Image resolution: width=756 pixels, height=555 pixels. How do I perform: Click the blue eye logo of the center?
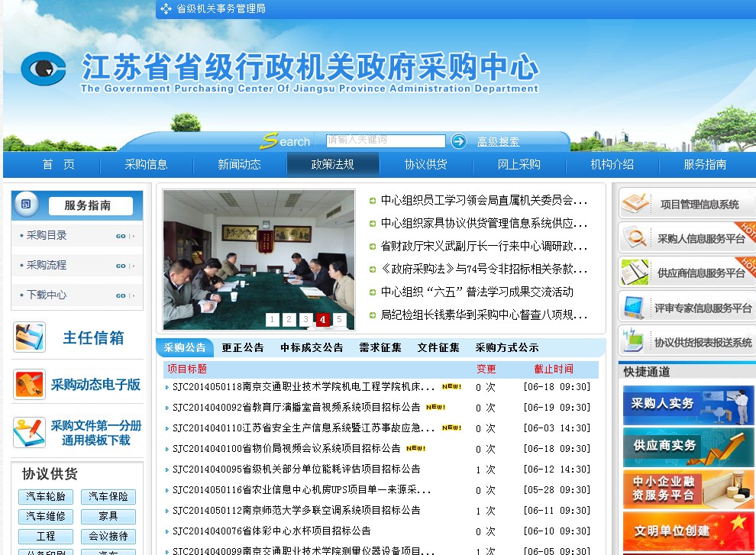pyautogui.click(x=44, y=69)
